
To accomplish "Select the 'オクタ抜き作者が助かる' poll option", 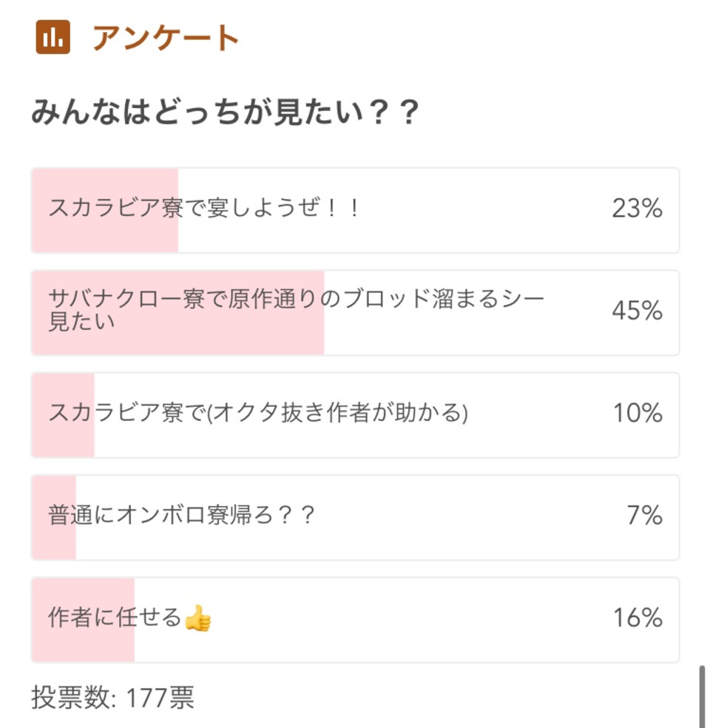I will tap(356, 415).
